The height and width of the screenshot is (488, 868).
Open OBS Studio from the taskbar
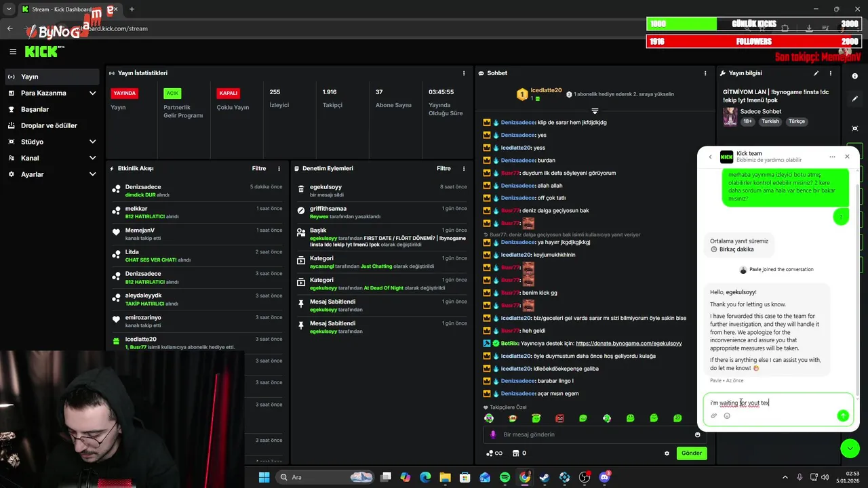[x=585, y=477]
